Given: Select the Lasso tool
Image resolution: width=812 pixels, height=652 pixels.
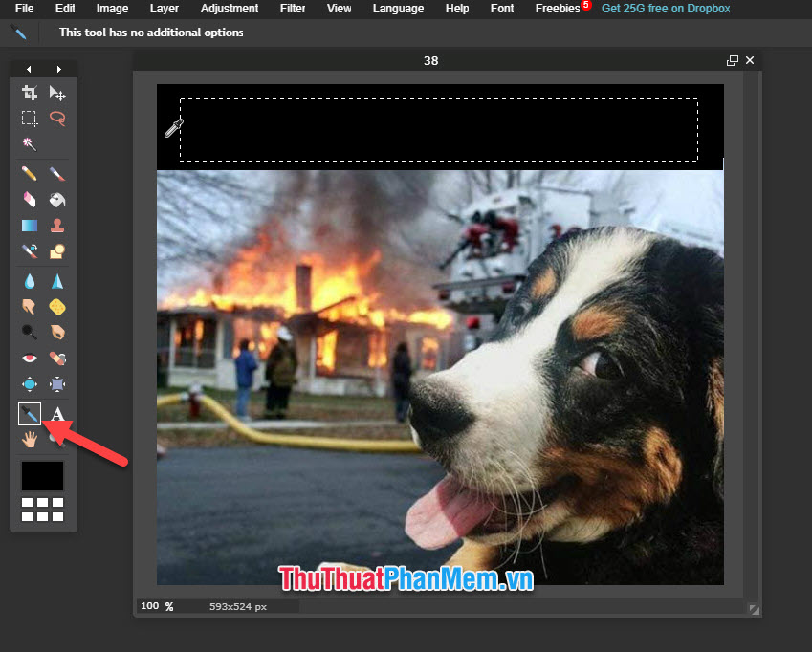Looking at the screenshot, I should [56, 119].
